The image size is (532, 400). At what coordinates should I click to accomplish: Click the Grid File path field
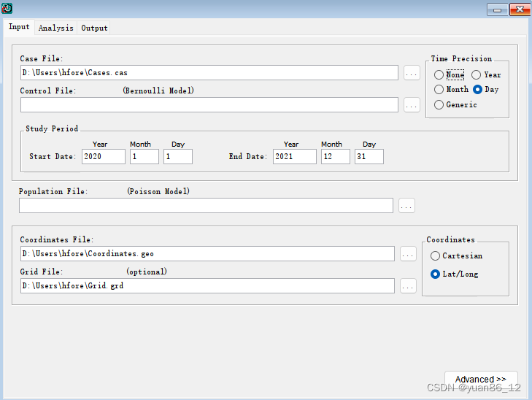tap(207, 286)
